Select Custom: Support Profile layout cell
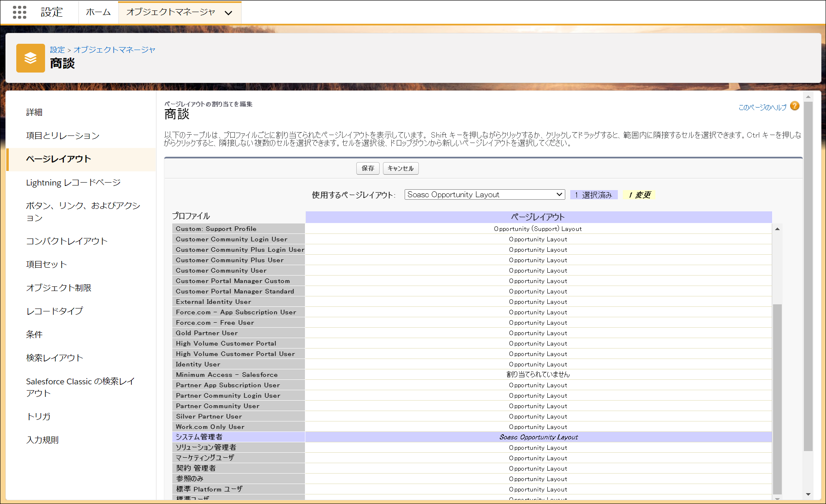826x504 pixels. 538,229
